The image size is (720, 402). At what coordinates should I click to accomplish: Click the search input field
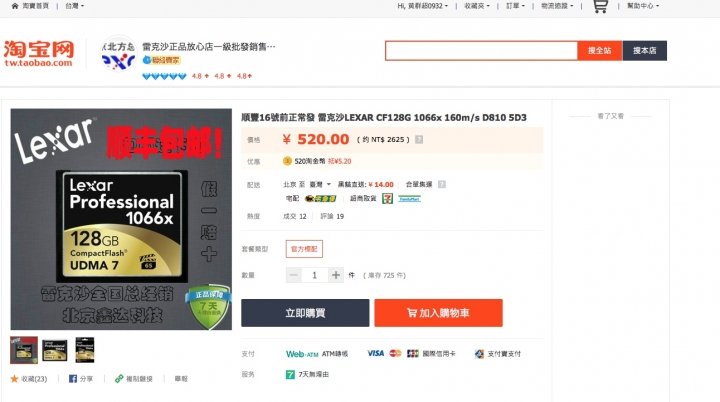click(481, 51)
